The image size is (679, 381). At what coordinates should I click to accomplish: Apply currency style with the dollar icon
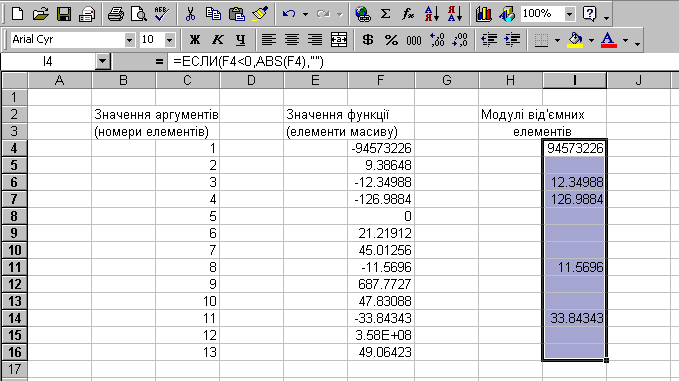(368, 40)
